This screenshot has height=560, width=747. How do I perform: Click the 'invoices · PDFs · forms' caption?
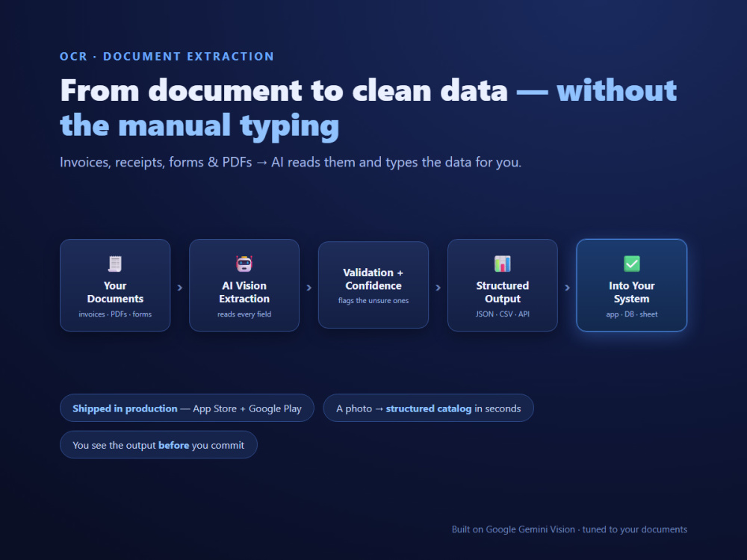click(x=115, y=314)
